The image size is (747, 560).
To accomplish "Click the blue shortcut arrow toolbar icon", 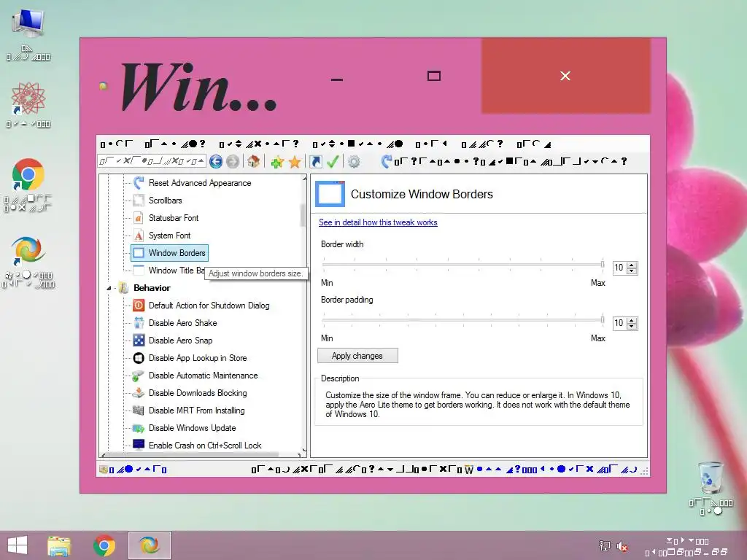I will pos(315,162).
